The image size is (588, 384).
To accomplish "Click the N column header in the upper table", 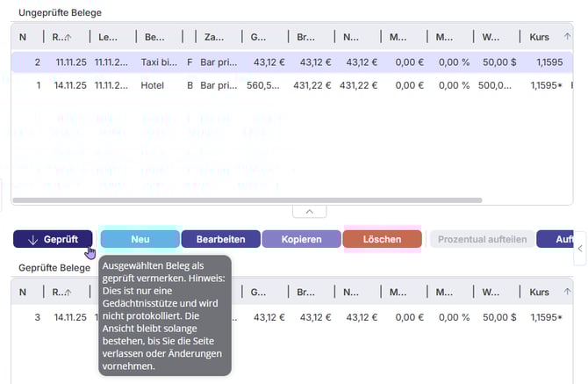I will pos(25,37).
